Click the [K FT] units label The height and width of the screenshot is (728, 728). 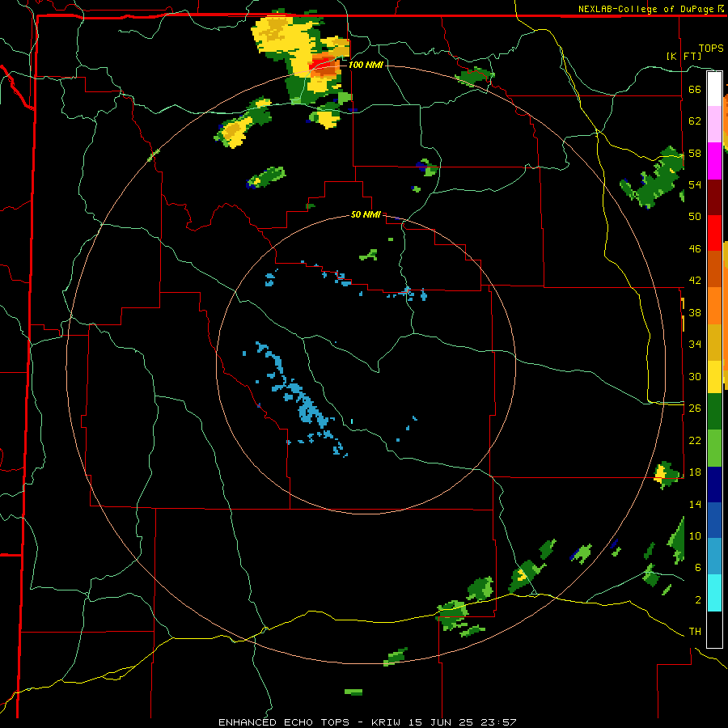pos(684,56)
